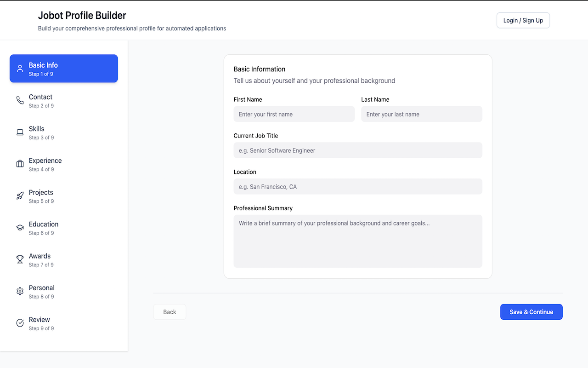This screenshot has height=368, width=588.
Task: Select the Contact phone icon
Action: [x=20, y=100]
